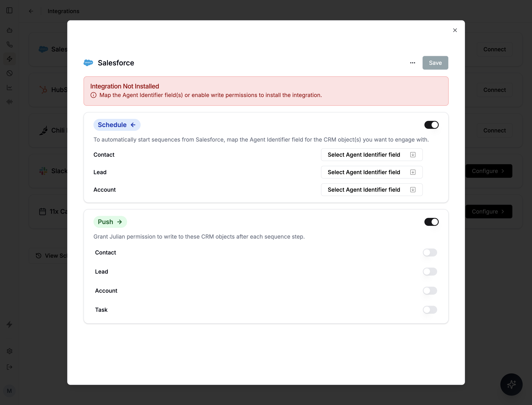Toggle the sidebar panel icon

pos(9,11)
